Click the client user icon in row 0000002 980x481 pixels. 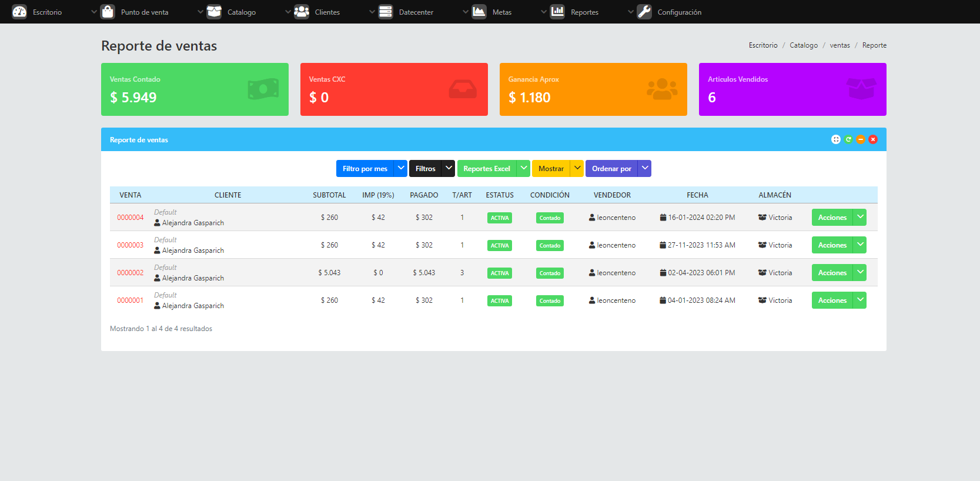click(157, 278)
